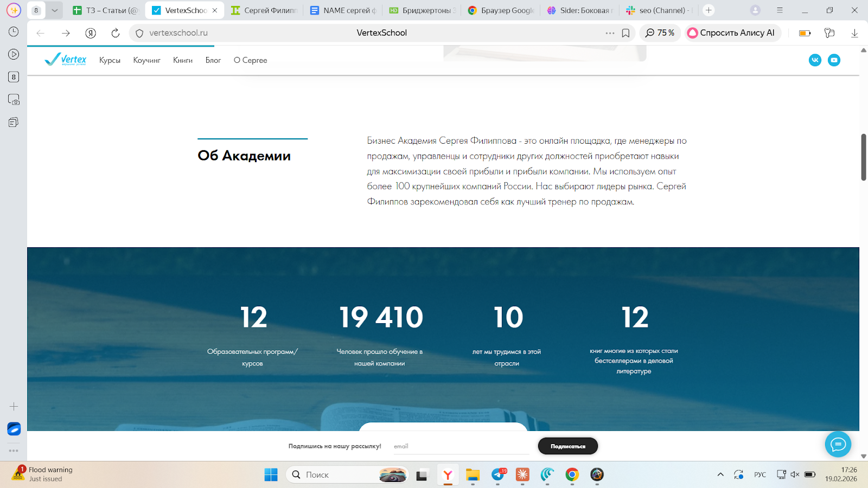Click Спросить Алису AI button
868x488 pixels.
[732, 33]
